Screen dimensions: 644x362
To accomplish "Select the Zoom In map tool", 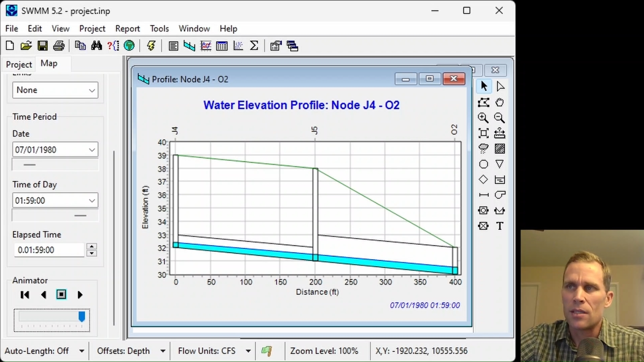I will [x=483, y=118].
